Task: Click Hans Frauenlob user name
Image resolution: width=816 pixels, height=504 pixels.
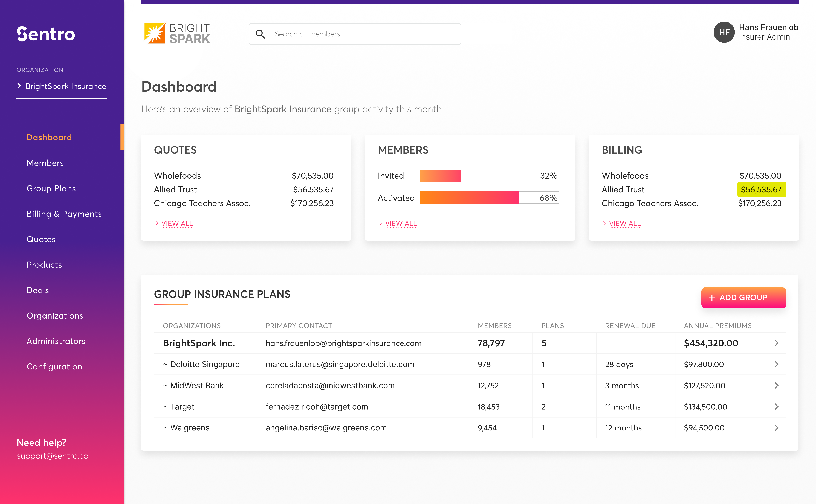Action: coord(768,27)
